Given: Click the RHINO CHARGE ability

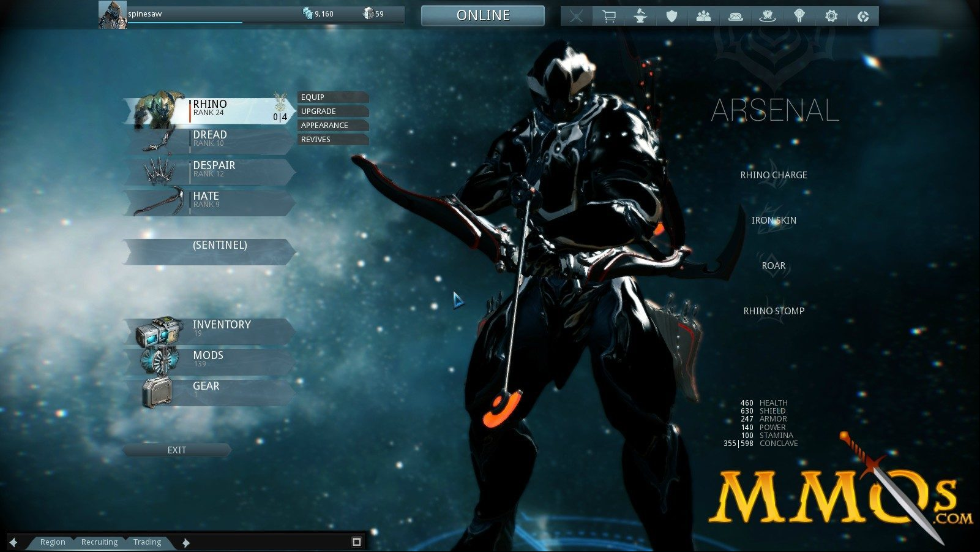Looking at the screenshot, I should coord(774,175).
